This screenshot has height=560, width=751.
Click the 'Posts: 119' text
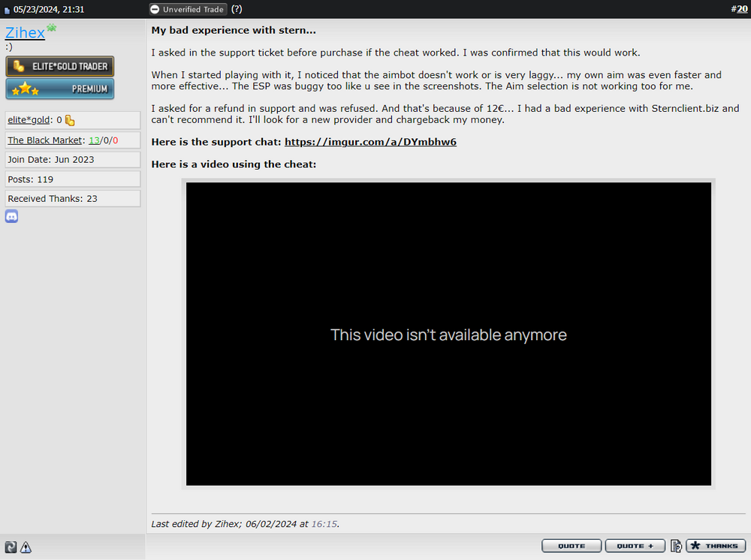pyautogui.click(x=31, y=179)
